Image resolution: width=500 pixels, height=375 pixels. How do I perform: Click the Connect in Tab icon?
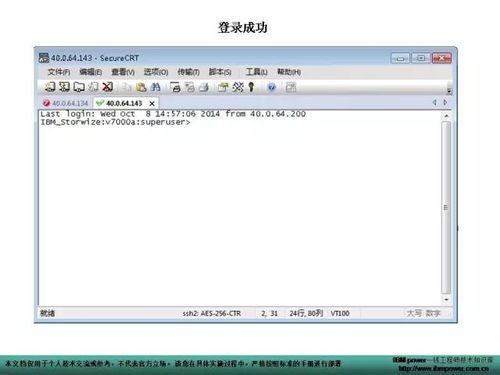[79, 87]
